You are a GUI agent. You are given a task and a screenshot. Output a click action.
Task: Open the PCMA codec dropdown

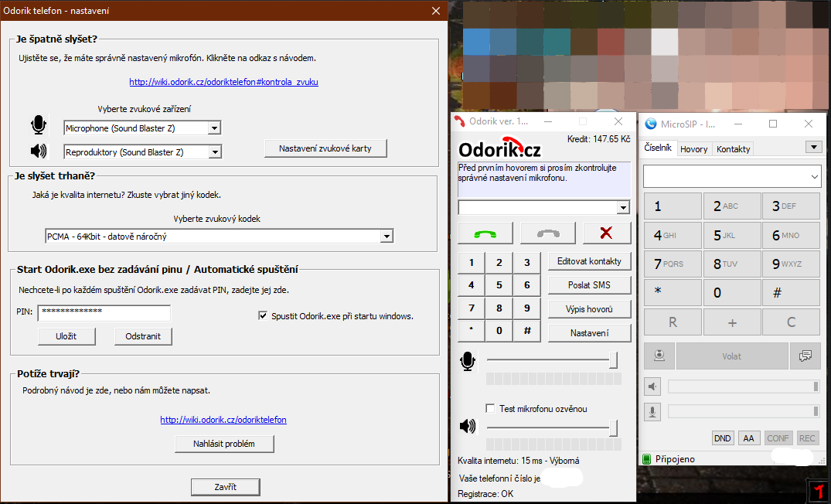click(x=387, y=237)
